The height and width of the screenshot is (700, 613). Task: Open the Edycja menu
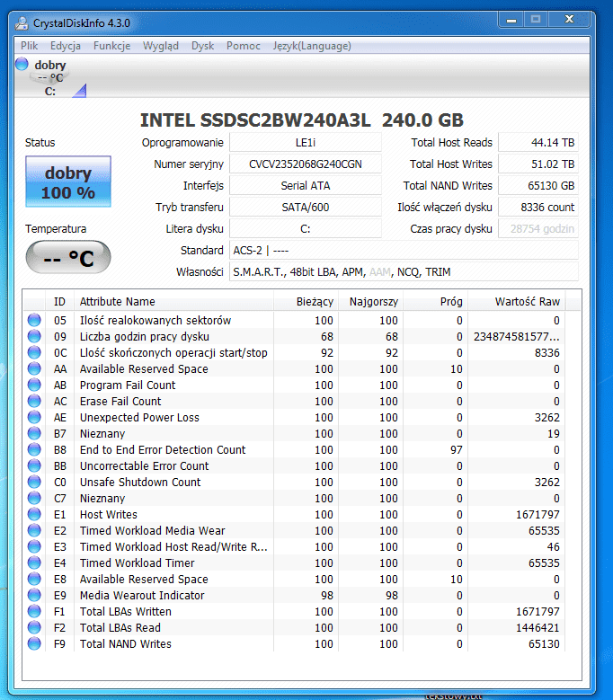[66, 46]
